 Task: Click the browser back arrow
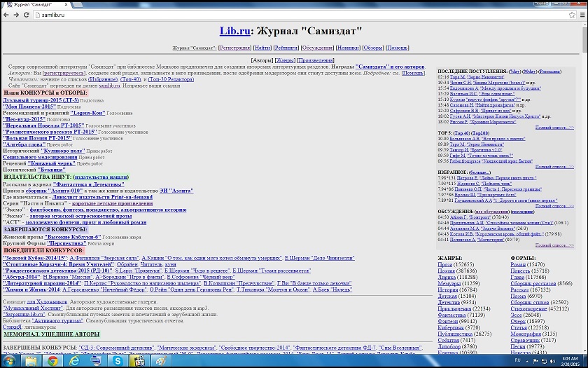tap(6, 14)
